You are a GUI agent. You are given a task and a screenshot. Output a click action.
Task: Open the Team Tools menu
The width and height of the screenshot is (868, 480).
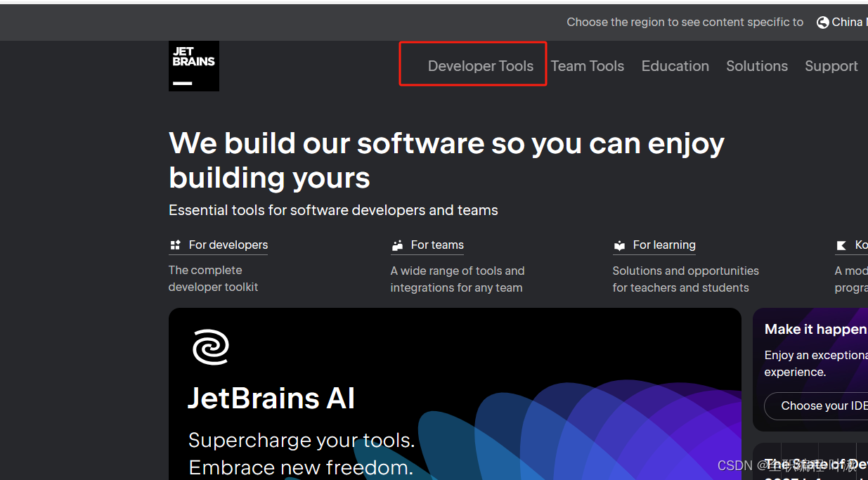click(x=588, y=66)
